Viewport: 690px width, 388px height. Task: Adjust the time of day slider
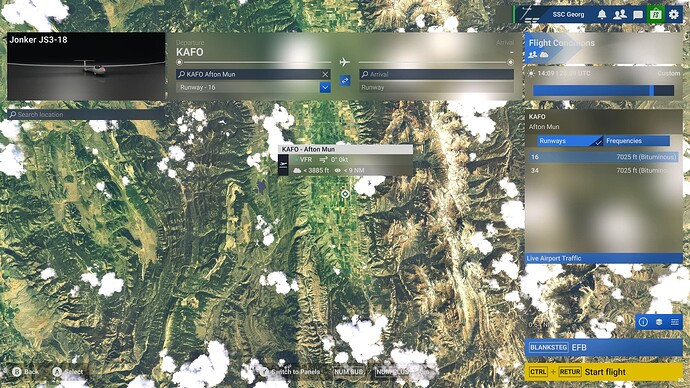coord(603,91)
